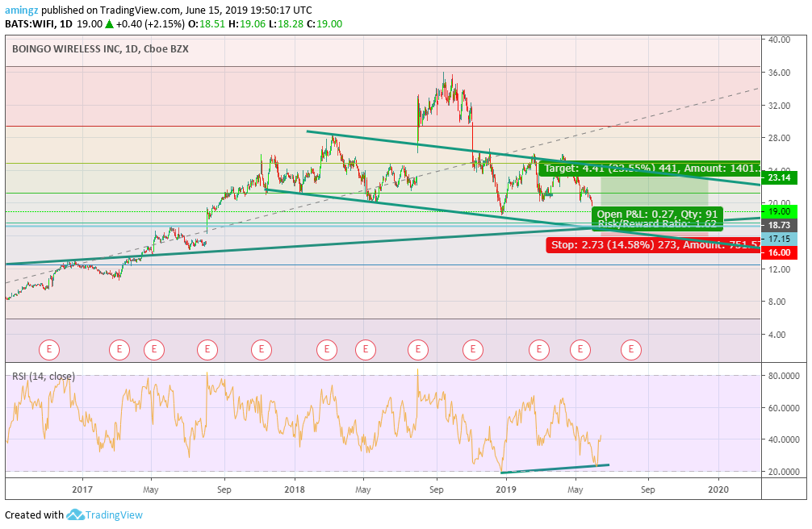Click the earnings E marker just left of 2018
Viewport: 812px width, 529px height.
pos(262,350)
